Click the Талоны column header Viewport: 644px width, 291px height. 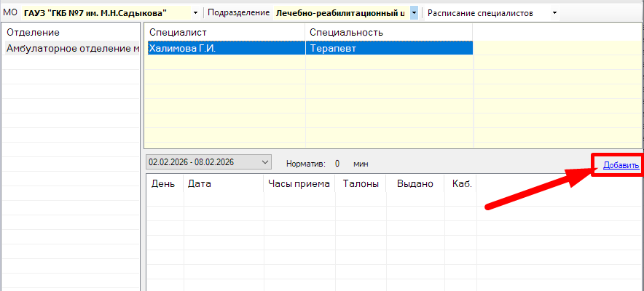click(361, 184)
